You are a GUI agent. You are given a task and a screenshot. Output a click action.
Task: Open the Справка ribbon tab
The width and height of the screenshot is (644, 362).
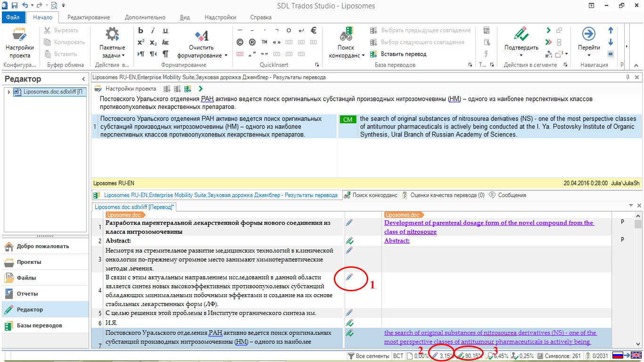click(261, 17)
